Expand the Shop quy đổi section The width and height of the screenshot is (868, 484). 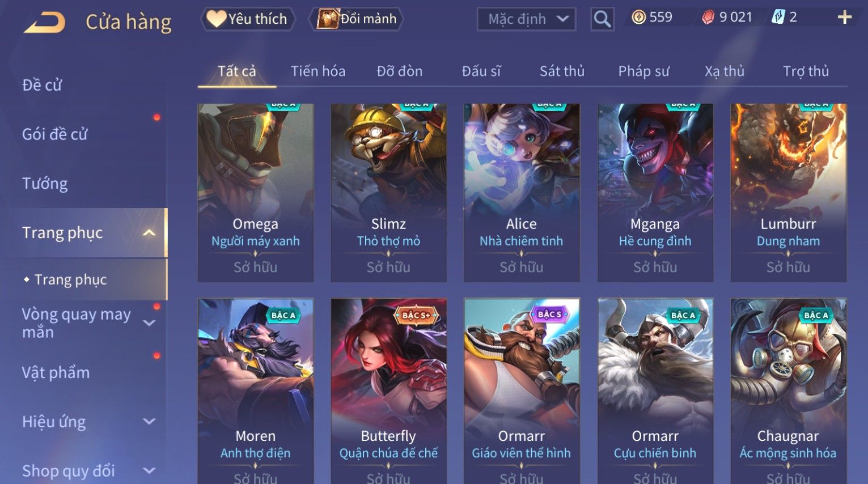point(149,471)
